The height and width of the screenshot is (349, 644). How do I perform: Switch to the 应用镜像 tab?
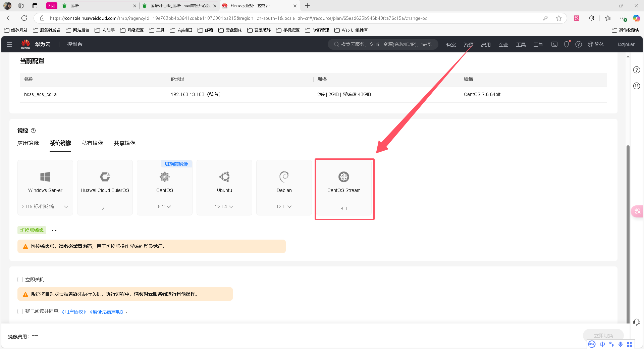click(28, 143)
